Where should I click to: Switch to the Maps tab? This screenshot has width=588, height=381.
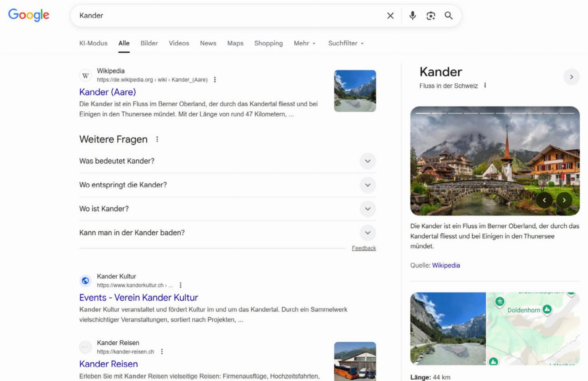coord(235,43)
